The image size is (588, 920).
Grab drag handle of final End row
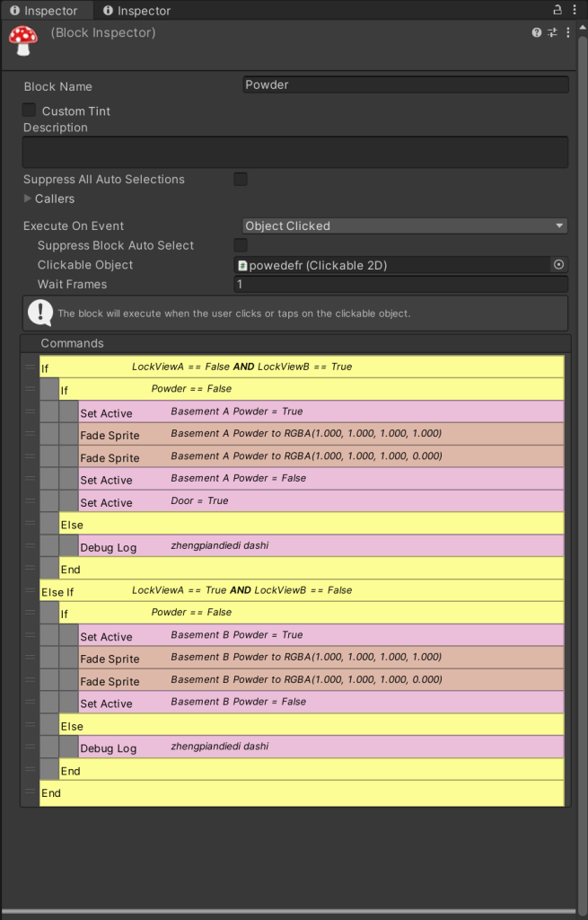click(30, 792)
